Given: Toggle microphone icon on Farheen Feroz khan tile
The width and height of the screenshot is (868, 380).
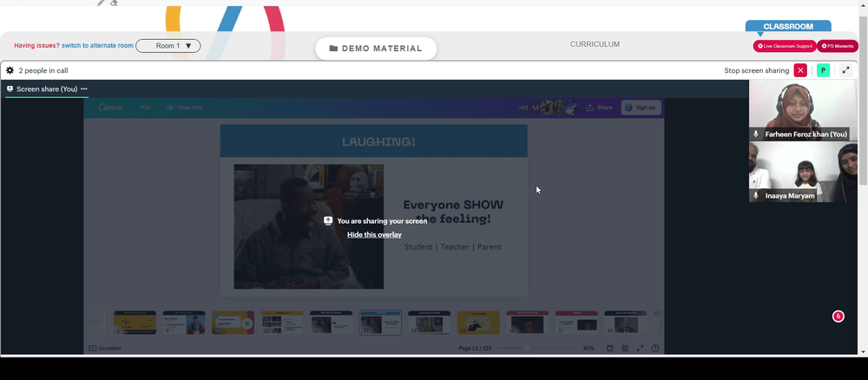Looking at the screenshot, I should click(756, 134).
